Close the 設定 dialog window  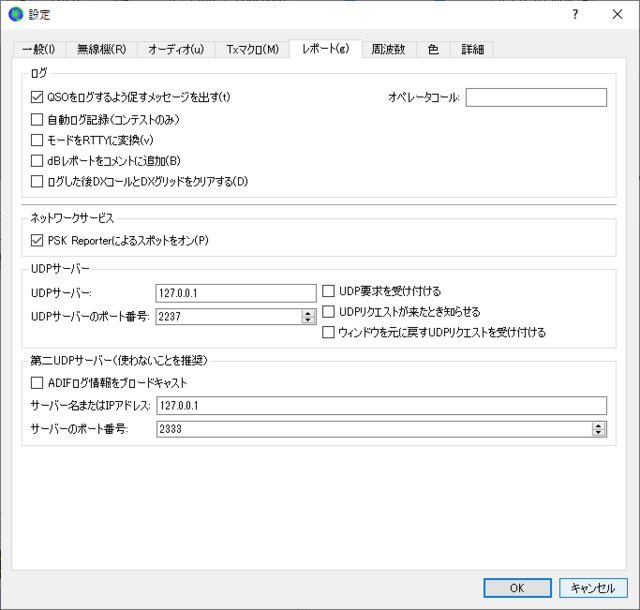coord(617,15)
